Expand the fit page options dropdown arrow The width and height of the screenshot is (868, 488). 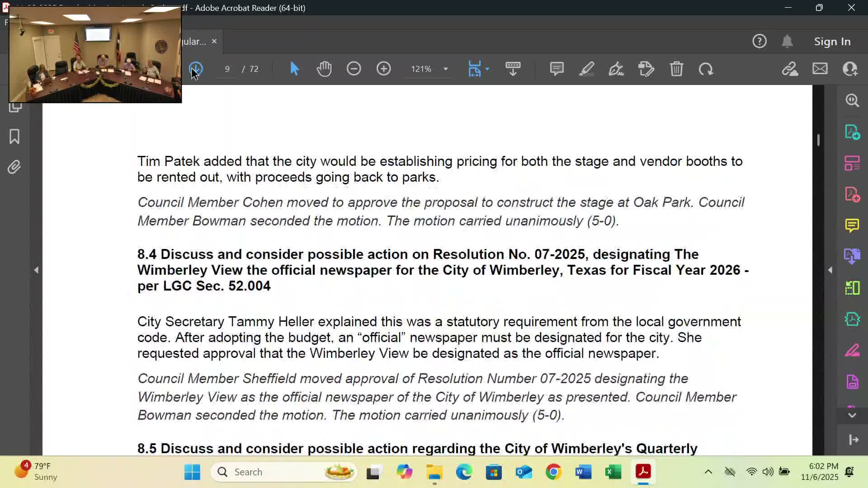pyautogui.click(x=487, y=69)
